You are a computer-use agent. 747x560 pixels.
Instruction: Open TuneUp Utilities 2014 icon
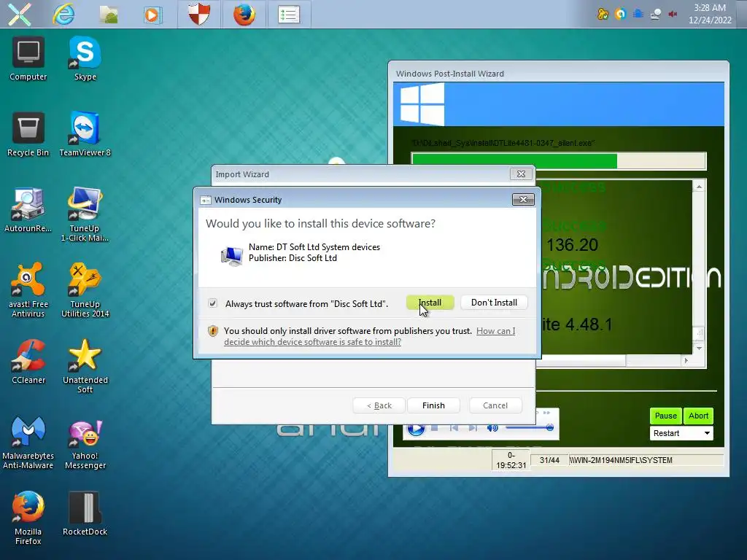85,290
